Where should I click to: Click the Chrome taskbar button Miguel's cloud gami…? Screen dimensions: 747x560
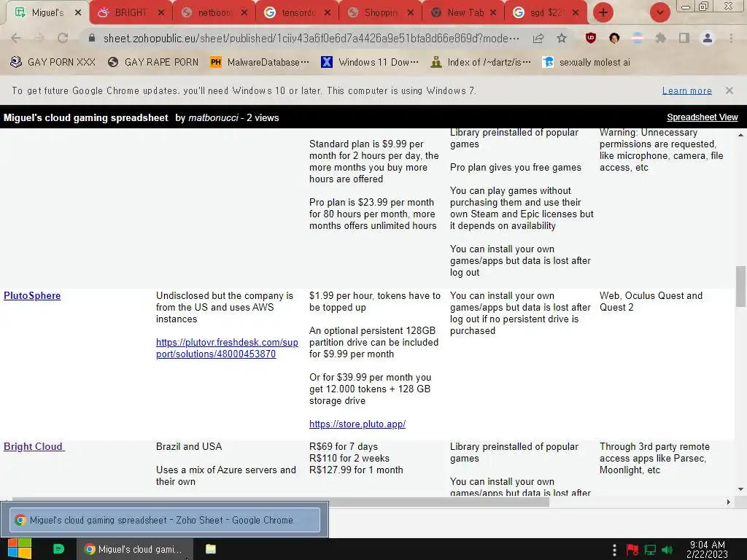tap(135, 549)
